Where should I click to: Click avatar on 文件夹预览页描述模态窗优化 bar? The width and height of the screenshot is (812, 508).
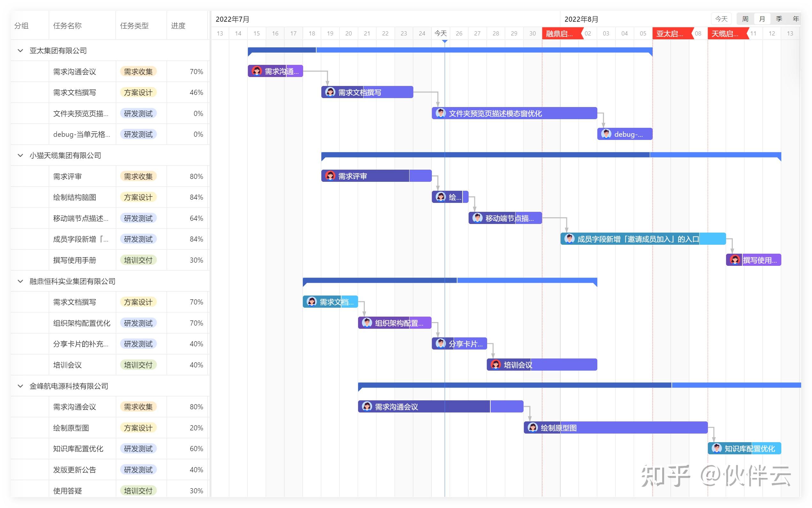point(440,113)
